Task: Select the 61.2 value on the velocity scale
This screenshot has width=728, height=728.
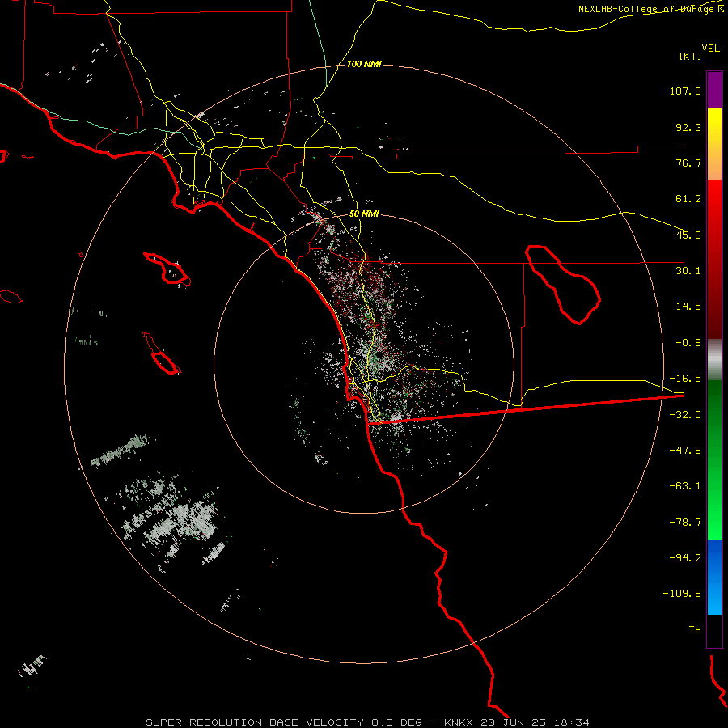Action: 688,199
